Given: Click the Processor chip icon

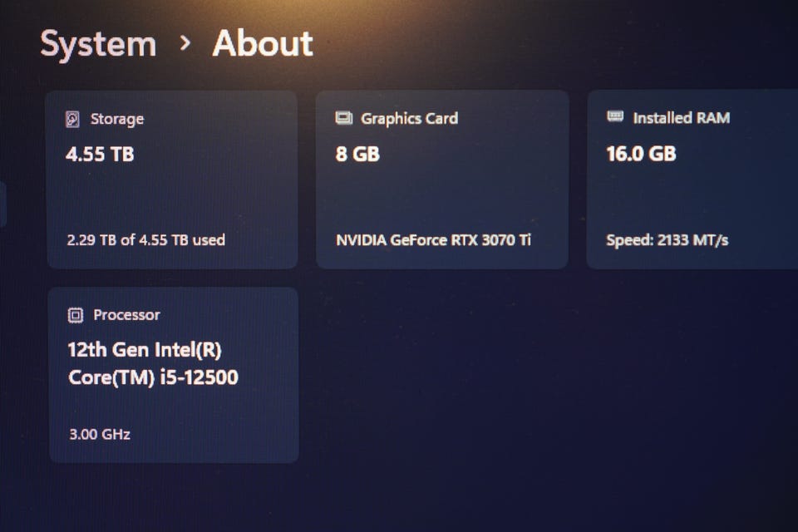Looking at the screenshot, I should [x=76, y=315].
